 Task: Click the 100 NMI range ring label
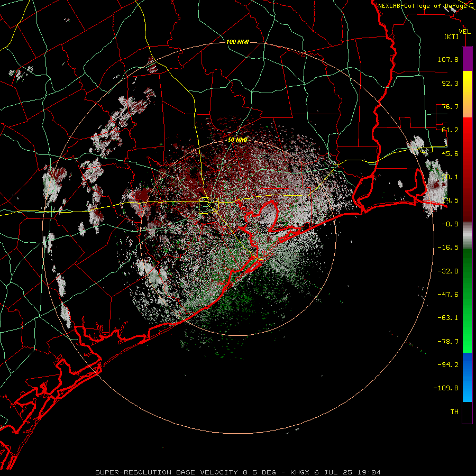(237, 42)
